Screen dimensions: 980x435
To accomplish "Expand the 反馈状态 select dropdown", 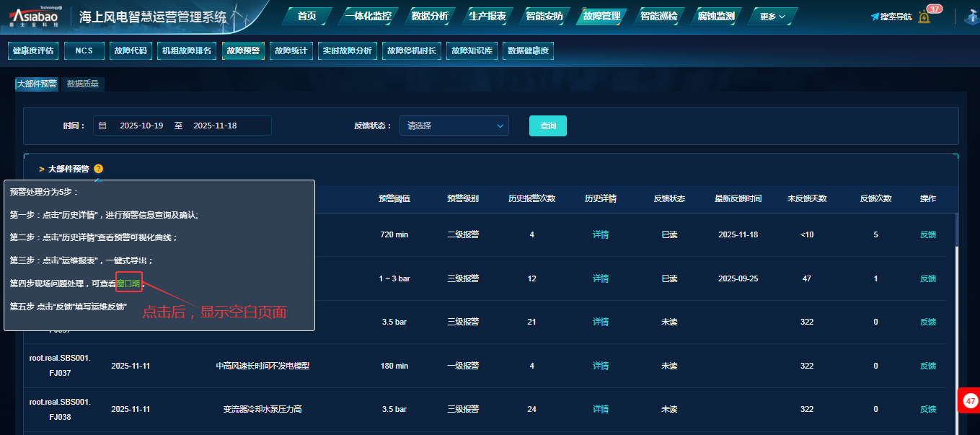I will 454,126.
